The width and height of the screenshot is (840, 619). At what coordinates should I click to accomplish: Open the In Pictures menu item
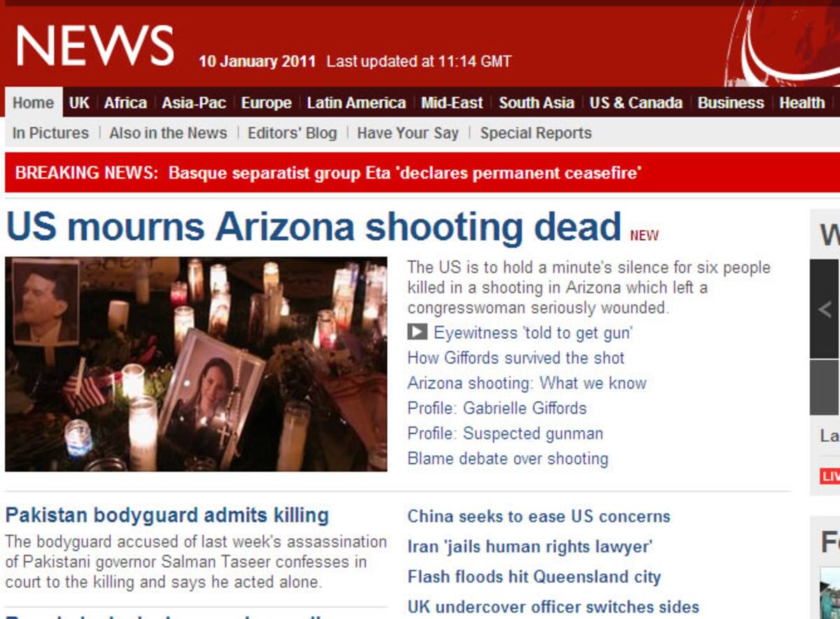point(50,133)
